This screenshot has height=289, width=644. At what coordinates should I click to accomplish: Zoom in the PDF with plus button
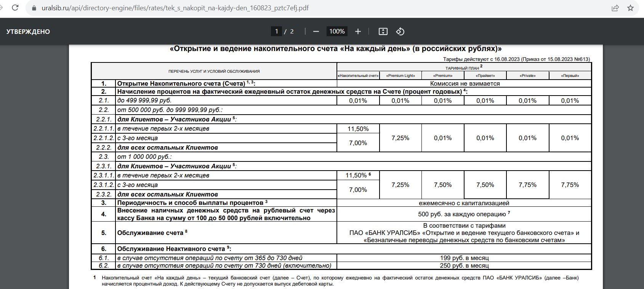[x=358, y=32]
